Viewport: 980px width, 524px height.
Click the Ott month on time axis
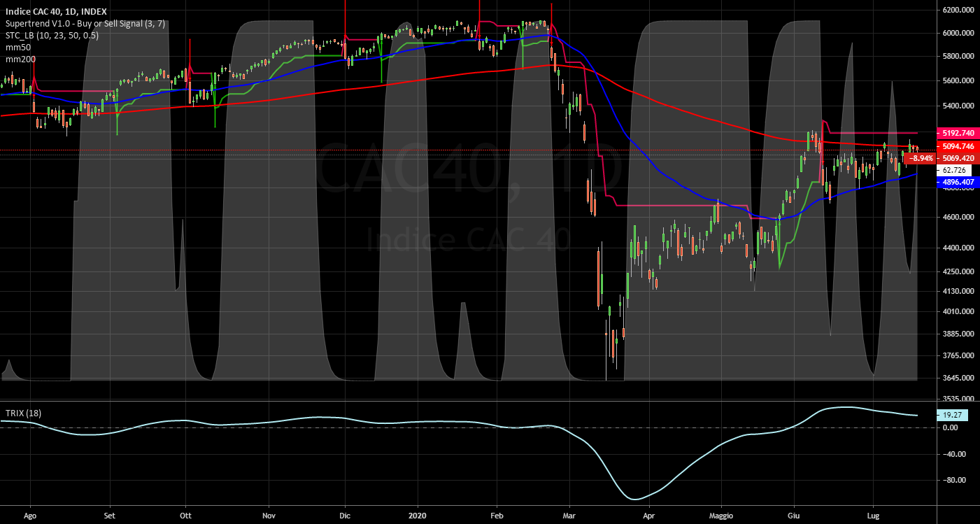pyautogui.click(x=185, y=516)
